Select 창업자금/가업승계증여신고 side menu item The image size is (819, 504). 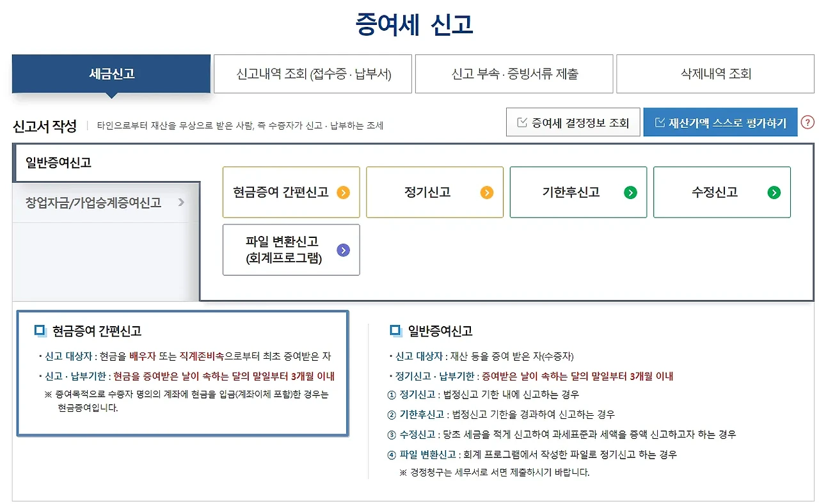[x=106, y=203]
